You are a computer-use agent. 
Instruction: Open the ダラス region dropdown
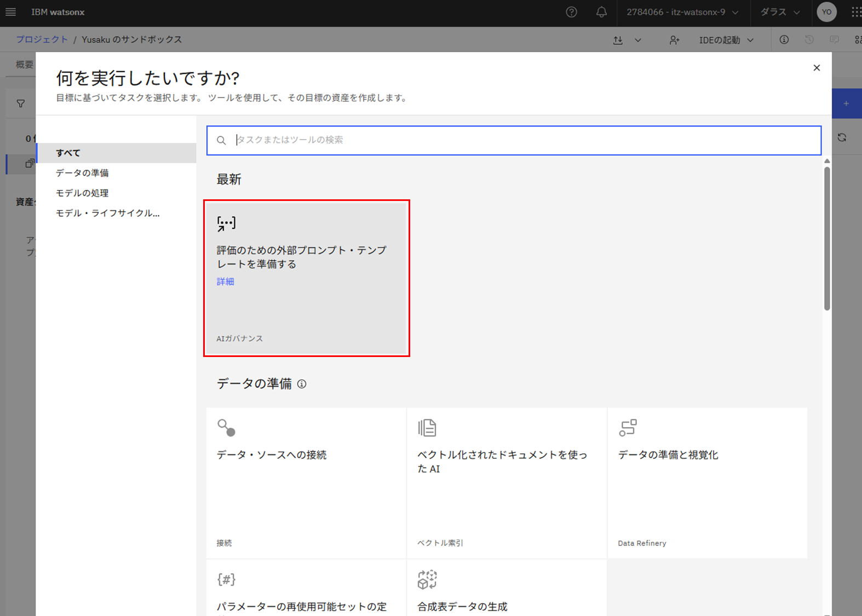point(780,12)
